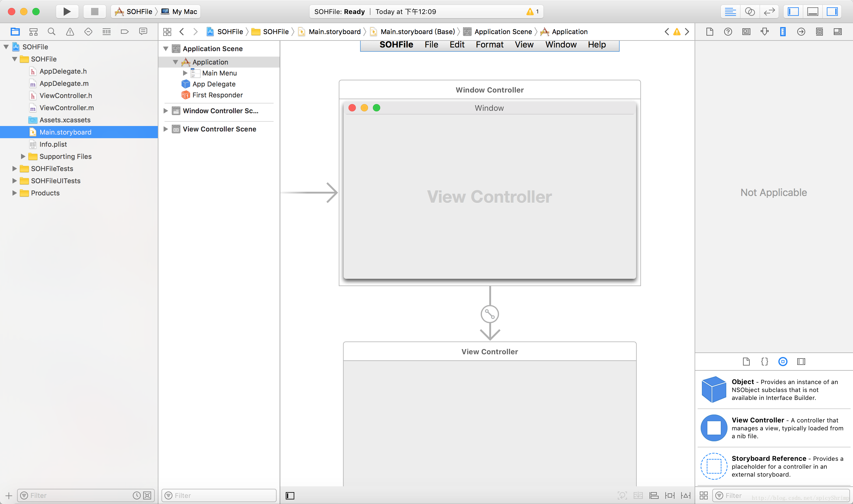This screenshot has height=504, width=853.
Task: Show the Code Snippet library braces icon
Action: (764, 361)
